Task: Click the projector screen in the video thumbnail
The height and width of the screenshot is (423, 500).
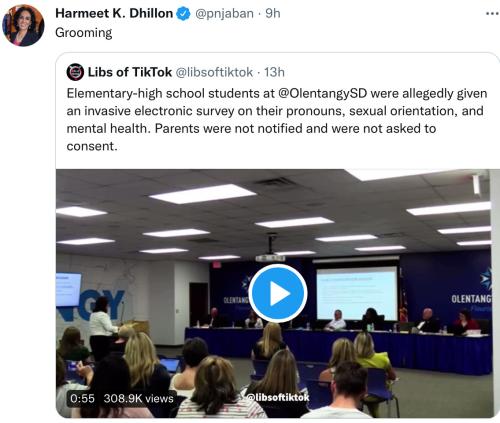Action: pyautogui.click(x=356, y=293)
